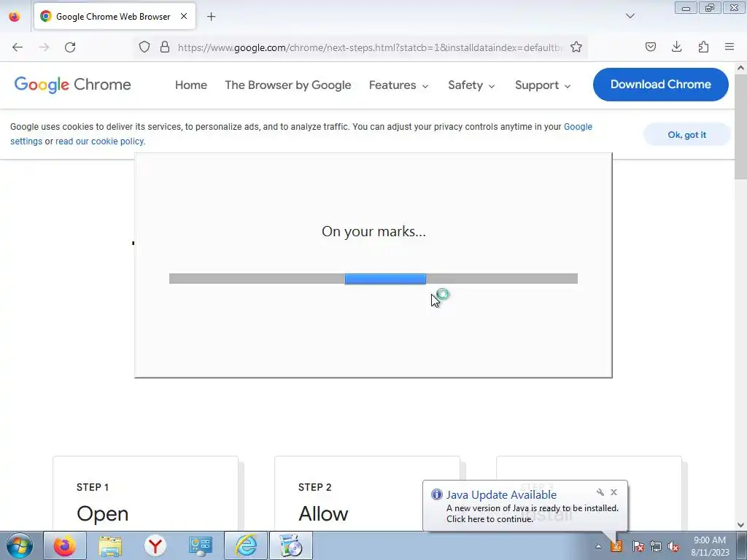Click the installer taskbar icon
The width and height of the screenshot is (747, 560).
pos(291,545)
